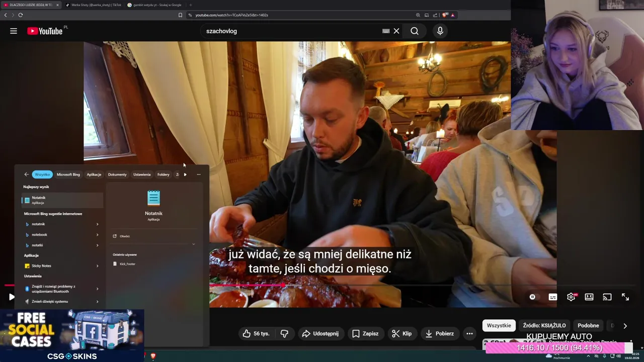
Task: Open a new browser tab
Action: click(191, 5)
